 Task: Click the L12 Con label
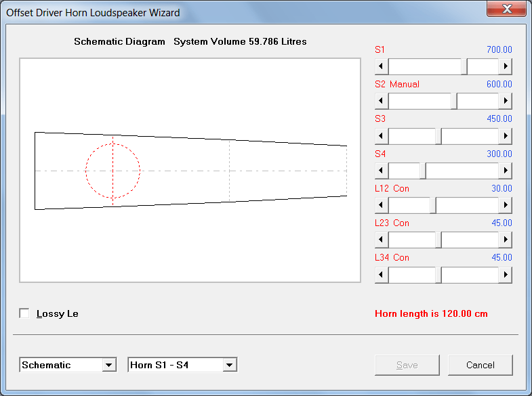(x=392, y=188)
